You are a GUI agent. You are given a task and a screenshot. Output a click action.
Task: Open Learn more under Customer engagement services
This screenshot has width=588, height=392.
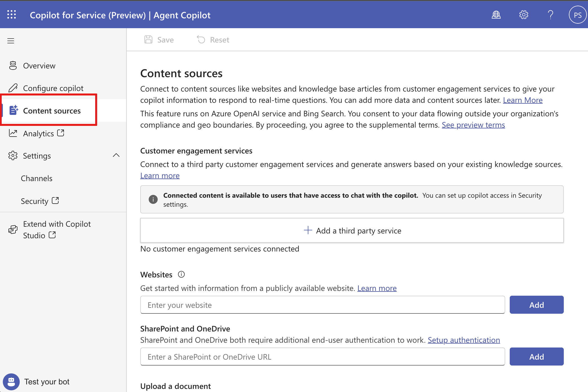(x=160, y=175)
